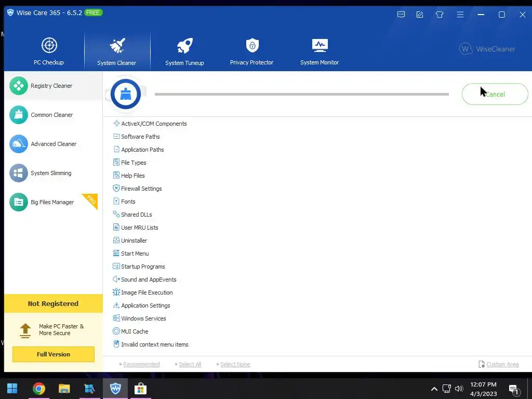The image size is (532, 399).
Task: Open the hamburger menu in title bar
Action: click(x=460, y=15)
